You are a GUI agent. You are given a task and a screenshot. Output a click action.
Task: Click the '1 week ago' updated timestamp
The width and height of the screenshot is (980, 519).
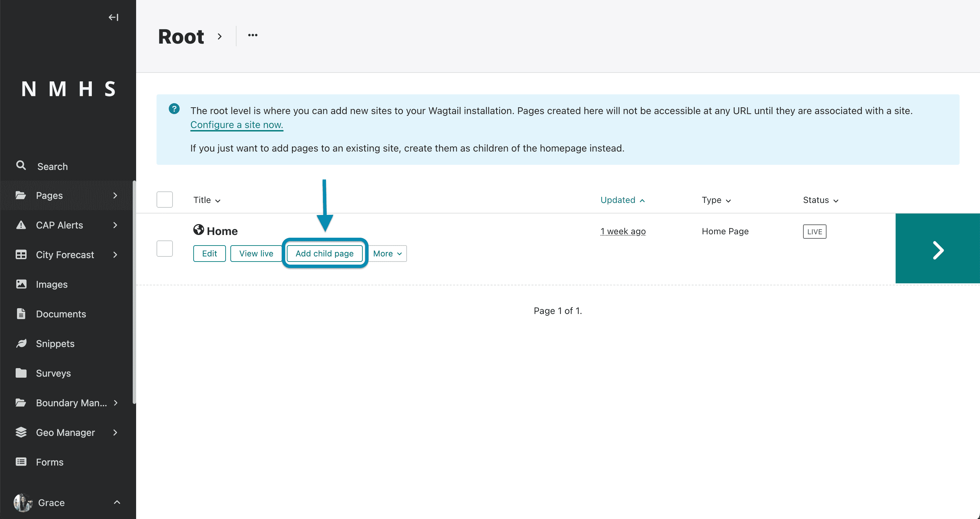point(623,231)
